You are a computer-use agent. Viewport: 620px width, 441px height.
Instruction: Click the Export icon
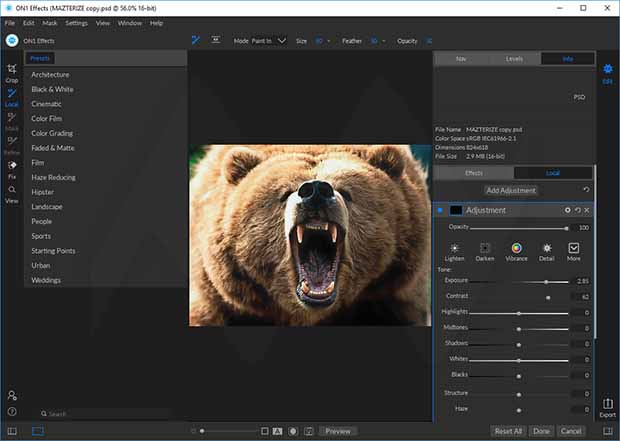[x=607, y=407]
